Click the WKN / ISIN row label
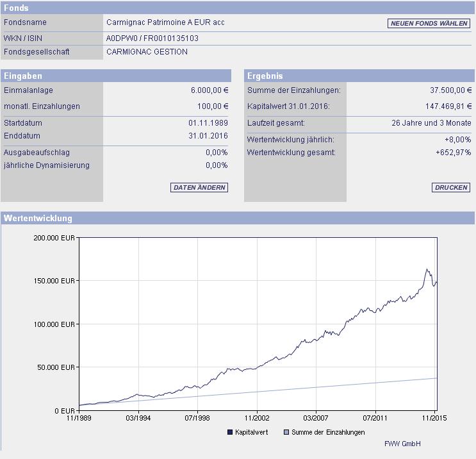This screenshot has width=476, height=459. click(23, 38)
